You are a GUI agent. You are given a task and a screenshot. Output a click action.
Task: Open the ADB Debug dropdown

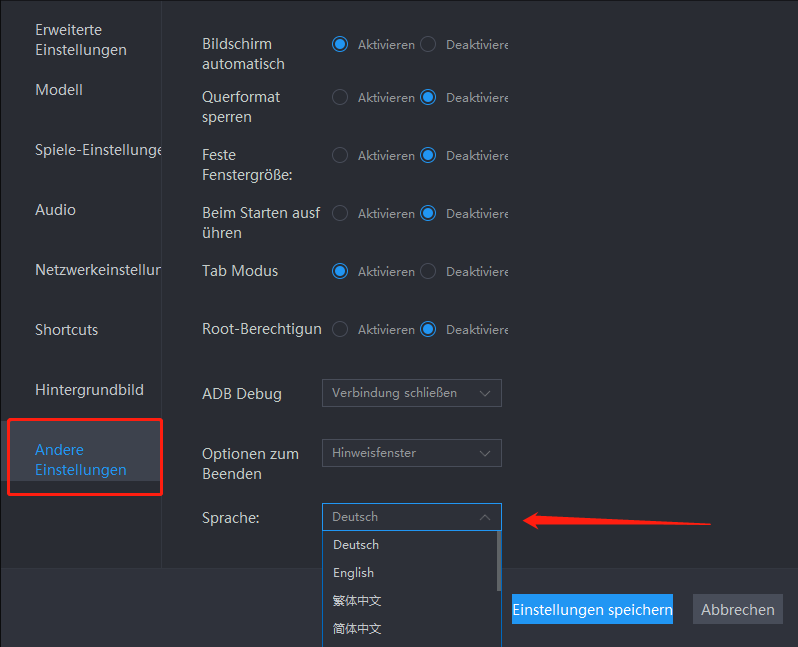[x=412, y=393]
